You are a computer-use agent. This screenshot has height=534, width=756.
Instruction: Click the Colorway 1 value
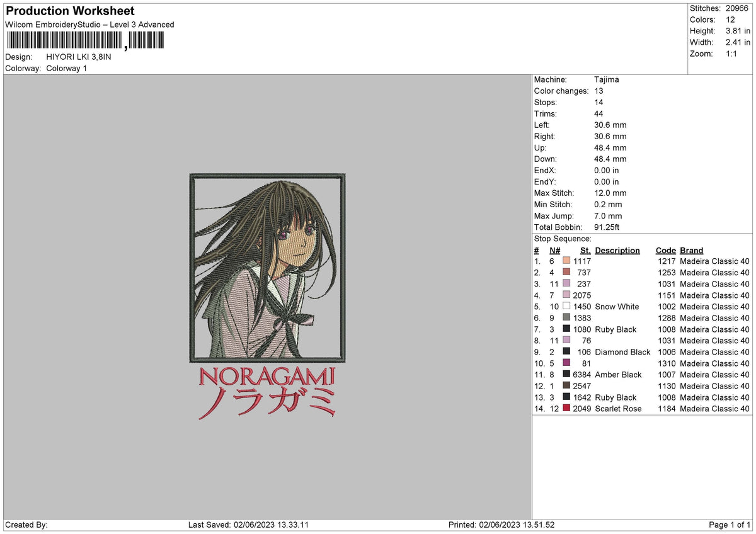pos(67,68)
